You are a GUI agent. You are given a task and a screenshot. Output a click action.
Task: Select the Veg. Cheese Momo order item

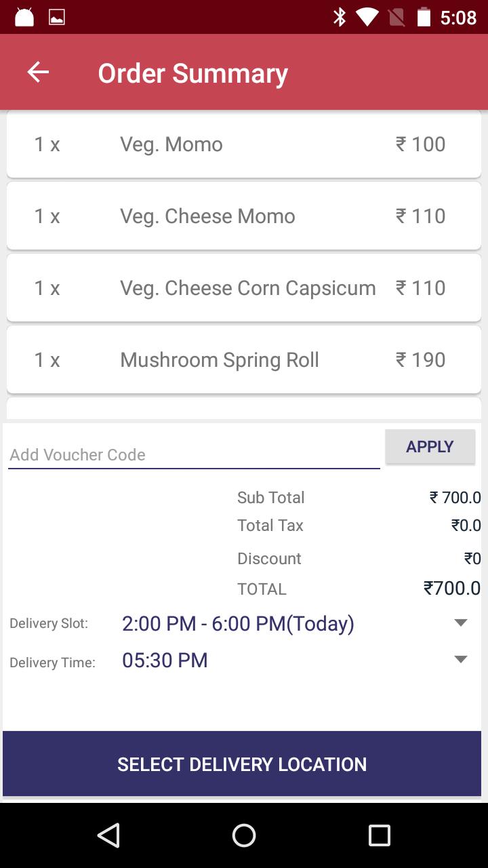pyautogui.click(x=244, y=216)
